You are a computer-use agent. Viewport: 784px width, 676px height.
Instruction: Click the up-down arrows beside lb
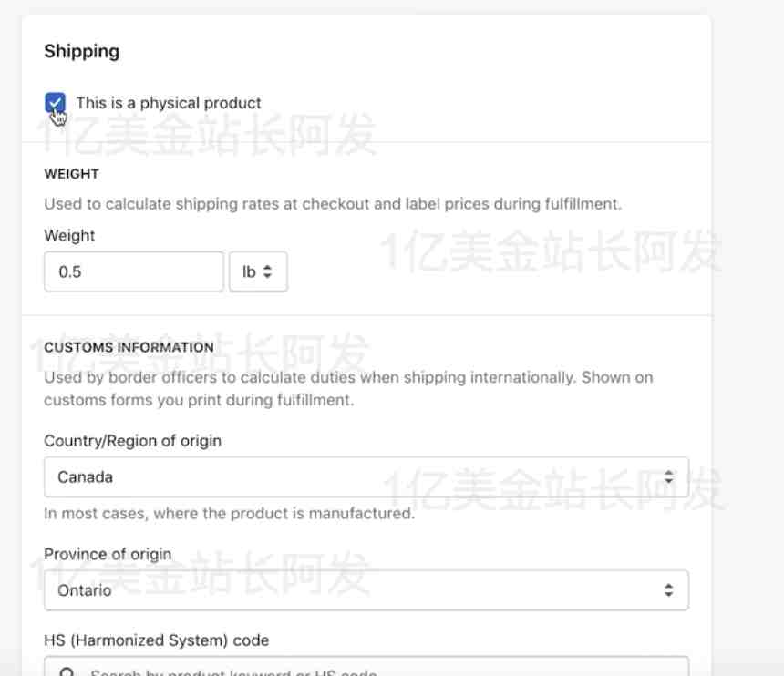(267, 271)
